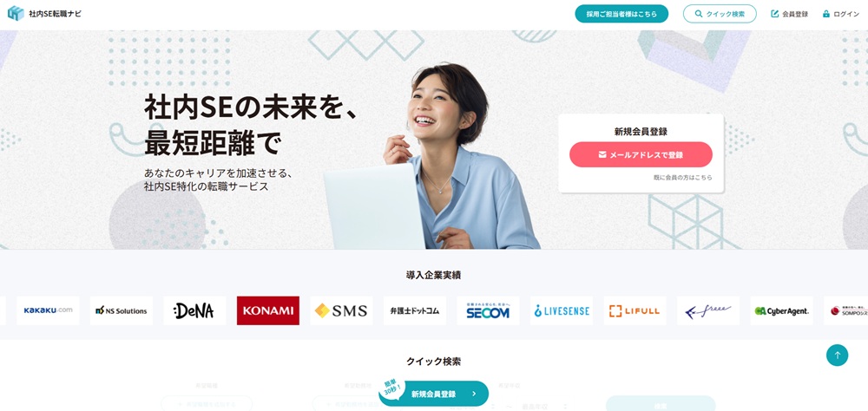Viewport: 868px width, 411px height.
Task: Open the 採用ご担当者様はこちら button
Action: (x=621, y=14)
